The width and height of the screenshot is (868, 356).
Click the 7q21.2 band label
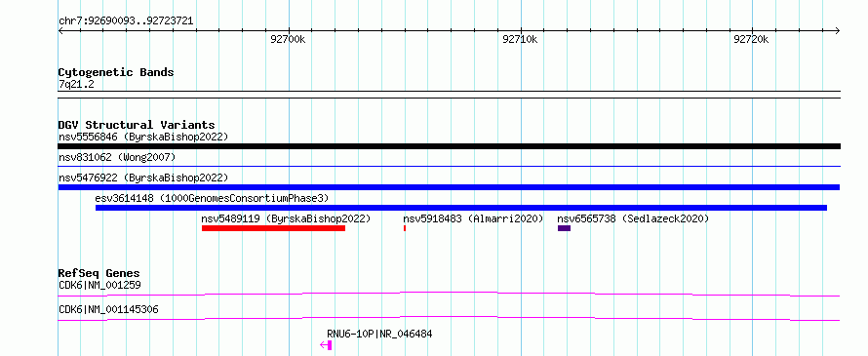[76, 84]
